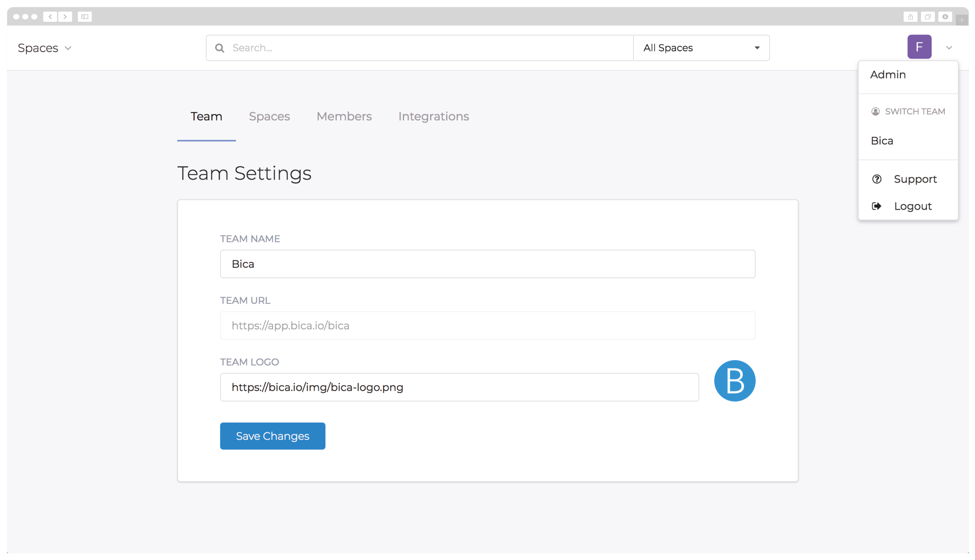Click the search magnifier icon
Viewport: 975px width, 560px height.
pyautogui.click(x=219, y=48)
